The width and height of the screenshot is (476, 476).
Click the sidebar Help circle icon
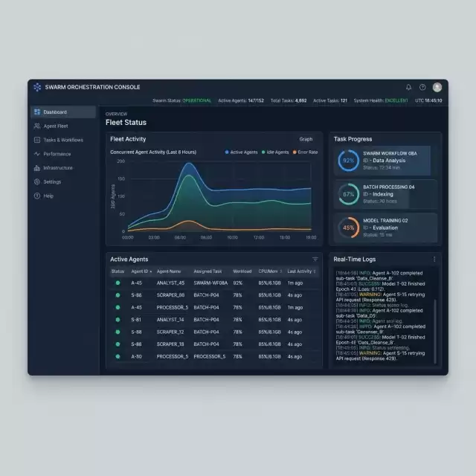[37, 196]
